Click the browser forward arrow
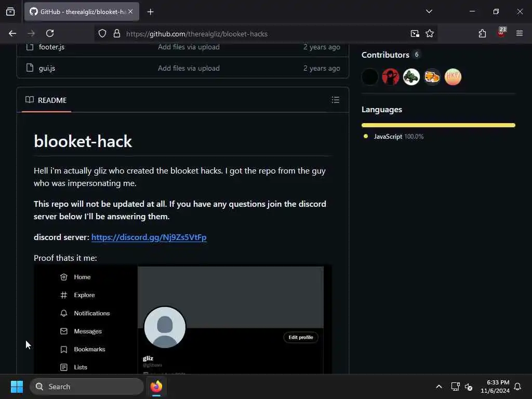The width and height of the screenshot is (532, 399). (31, 33)
